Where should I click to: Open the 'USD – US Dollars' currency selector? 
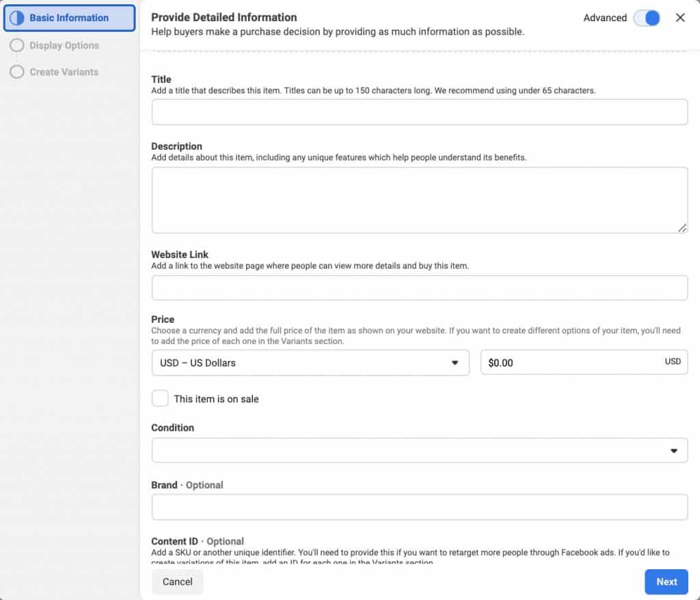coord(310,363)
